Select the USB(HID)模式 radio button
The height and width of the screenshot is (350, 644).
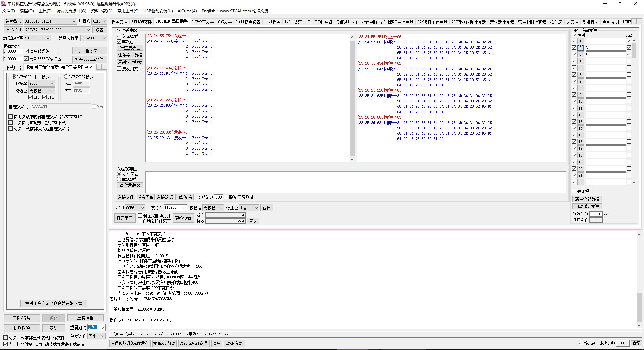pyautogui.click(x=66, y=77)
